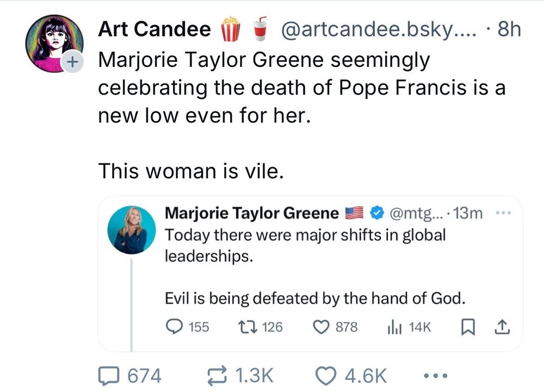Viewport: 544px width, 392px height.
Task: View the quoted tweet's 14K views analytics
Action: point(393,326)
